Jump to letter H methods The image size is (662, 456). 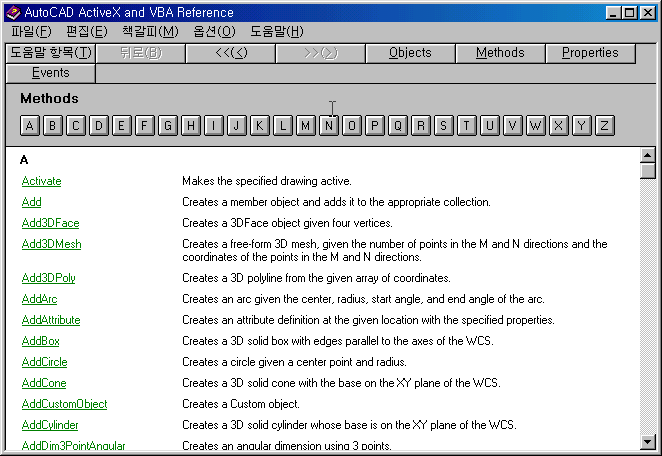pyautogui.click(x=190, y=126)
